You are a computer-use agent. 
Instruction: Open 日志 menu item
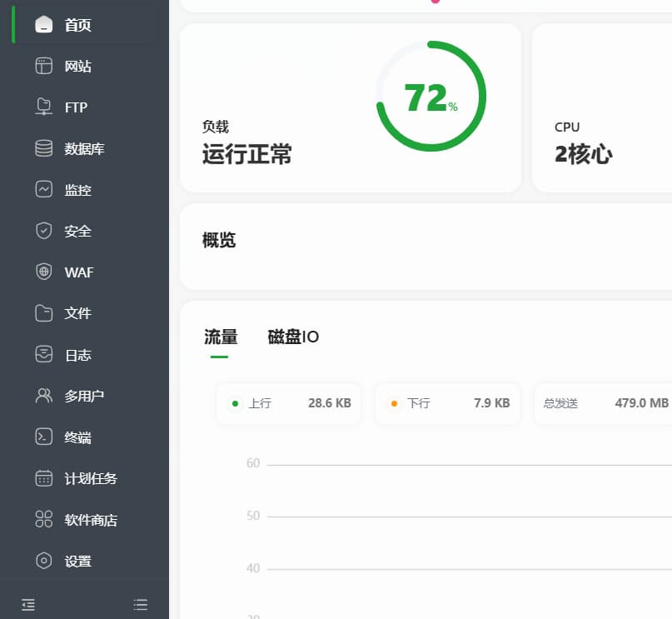coord(78,355)
